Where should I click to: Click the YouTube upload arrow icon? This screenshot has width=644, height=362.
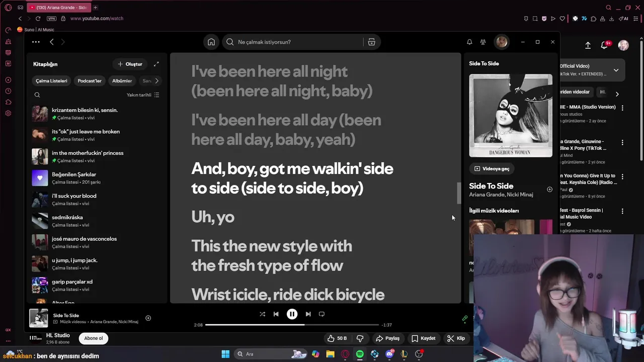[588, 45]
